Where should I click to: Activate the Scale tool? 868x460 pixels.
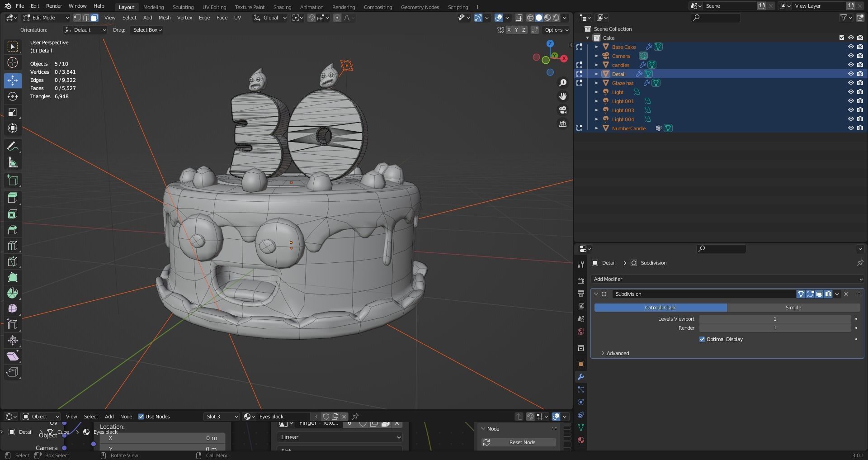(x=13, y=112)
